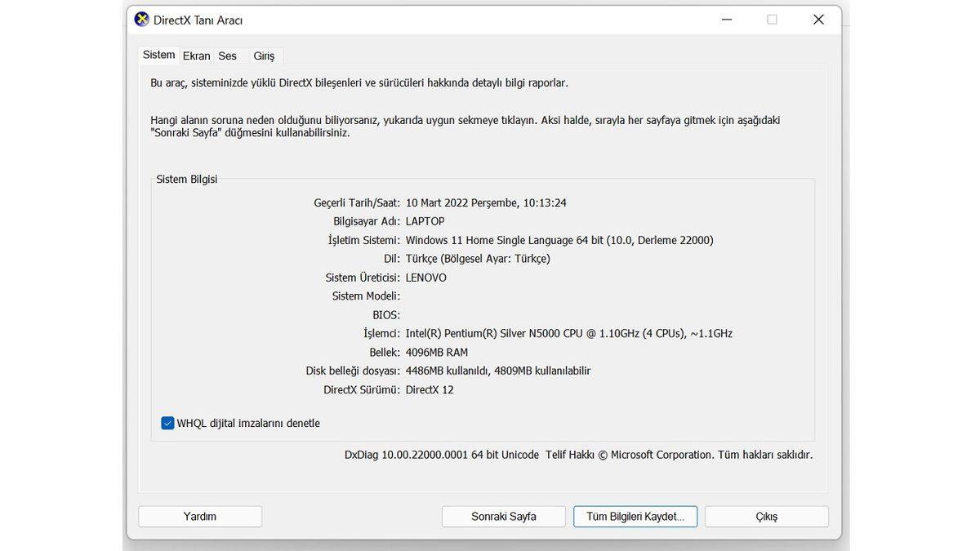The image size is (980, 551).
Task: Close the DirectX Tanı Aracı window
Action: point(818,20)
